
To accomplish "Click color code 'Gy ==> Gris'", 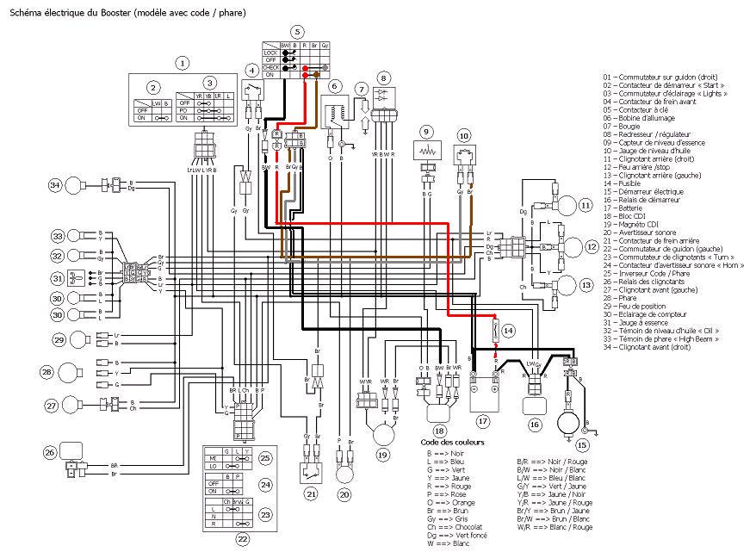I will click(448, 519).
